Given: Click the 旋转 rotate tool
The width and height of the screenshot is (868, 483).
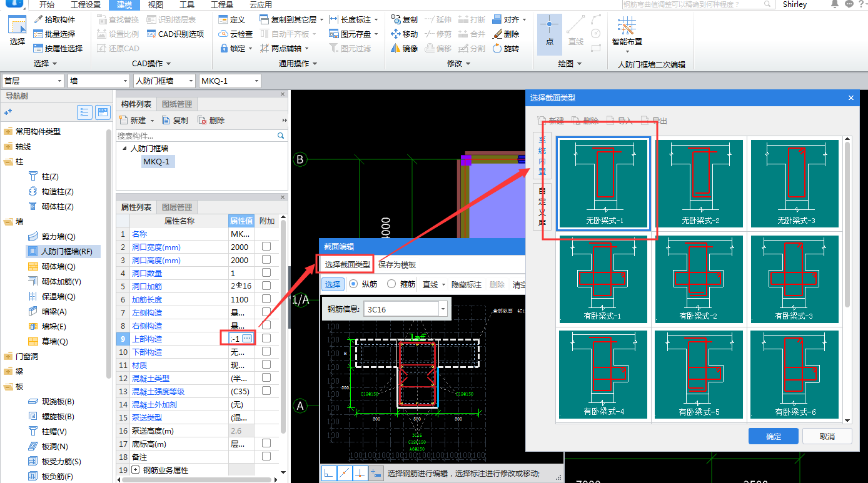Looking at the screenshot, I should (x=506, y=48).
